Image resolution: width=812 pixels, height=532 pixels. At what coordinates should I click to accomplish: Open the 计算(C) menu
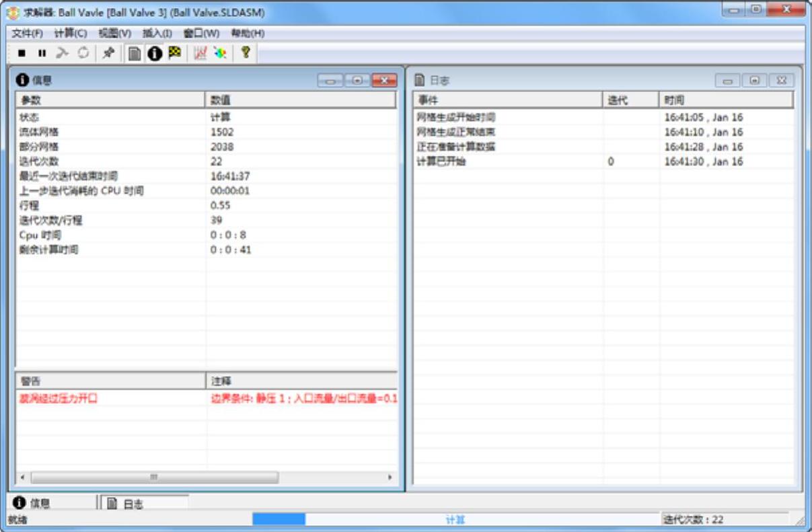tap(71, 33)
